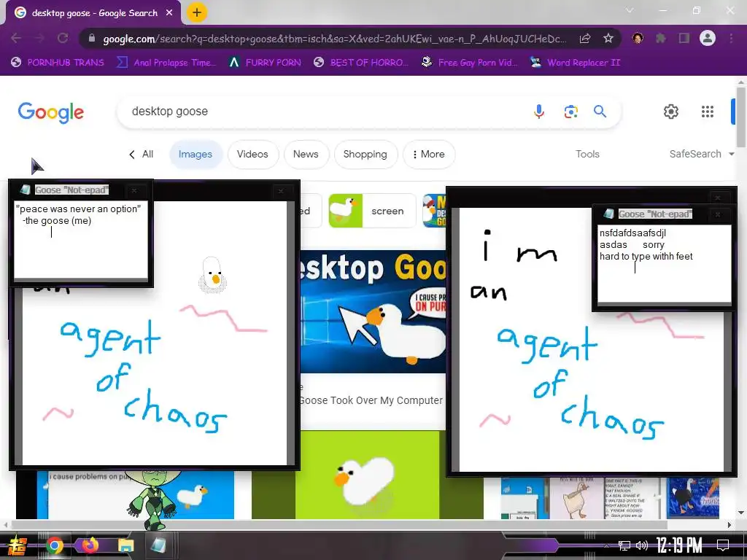This screenshot has height=560, width=747.
Task: Click the horizontal scrollbar right arrow
Action: [x=729, y=525]
